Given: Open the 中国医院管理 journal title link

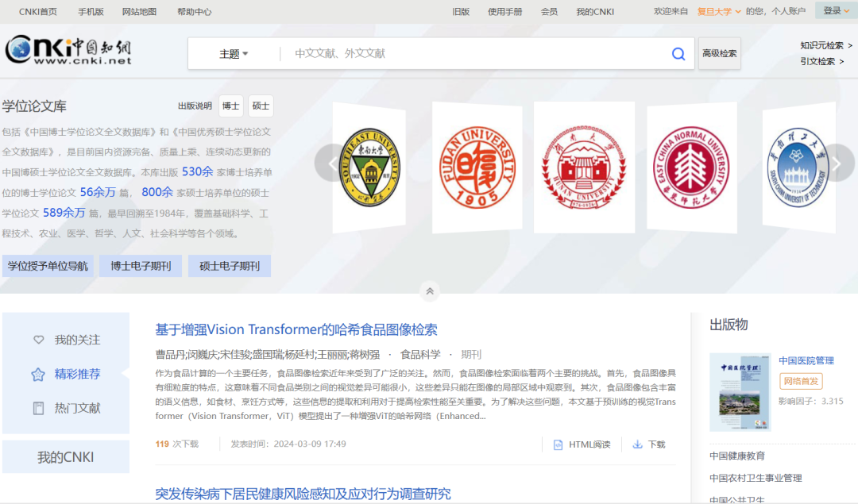Looking at the screenshot, I should tap(806, 361).
